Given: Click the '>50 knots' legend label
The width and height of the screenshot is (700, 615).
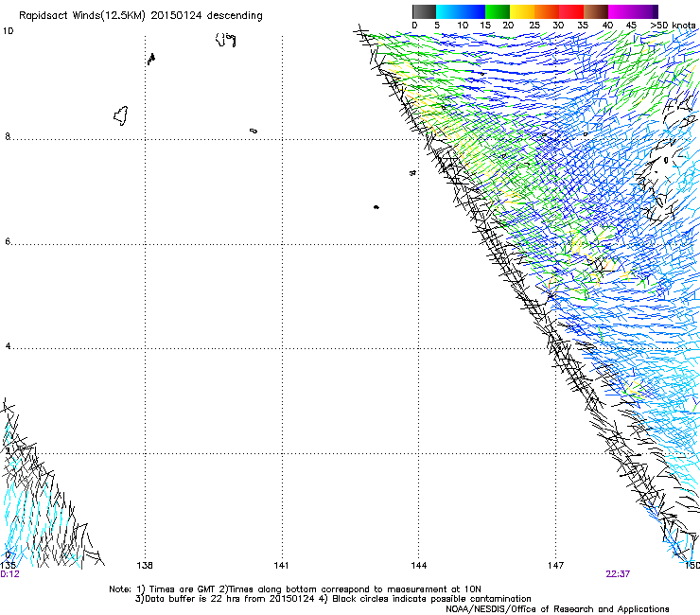Looking at the screenshot, I should (x=674, y=26).
